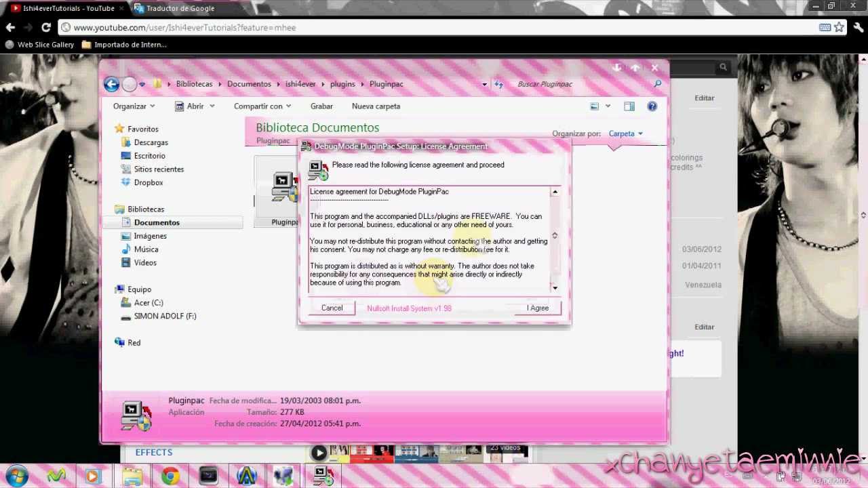The image size is (868, 488).
Task: Open the Acer (C:) drive
Action: click(148, 303)
